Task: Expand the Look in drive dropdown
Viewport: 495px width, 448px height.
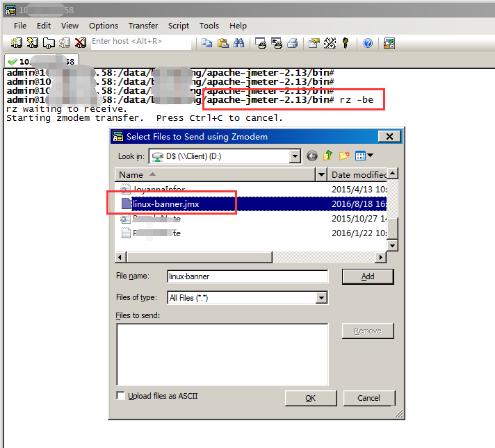Action: tap(295, 156)
